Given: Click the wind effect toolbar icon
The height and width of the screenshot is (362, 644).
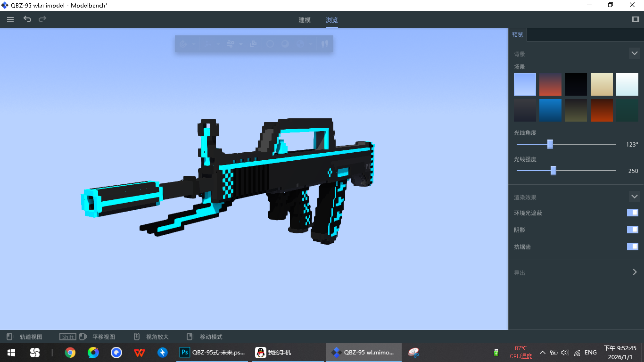Looking at the screenshot, I should coord(231,44).
